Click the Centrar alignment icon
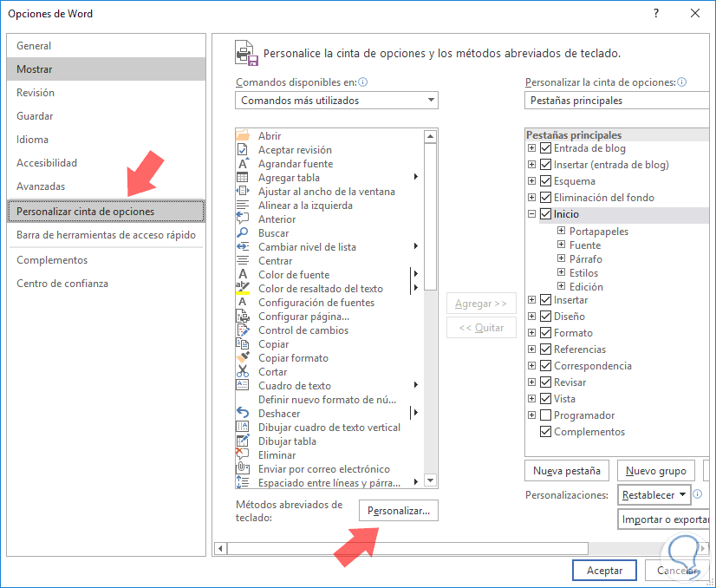This screenshot has width=716, height=588. [x=243, y=261]
